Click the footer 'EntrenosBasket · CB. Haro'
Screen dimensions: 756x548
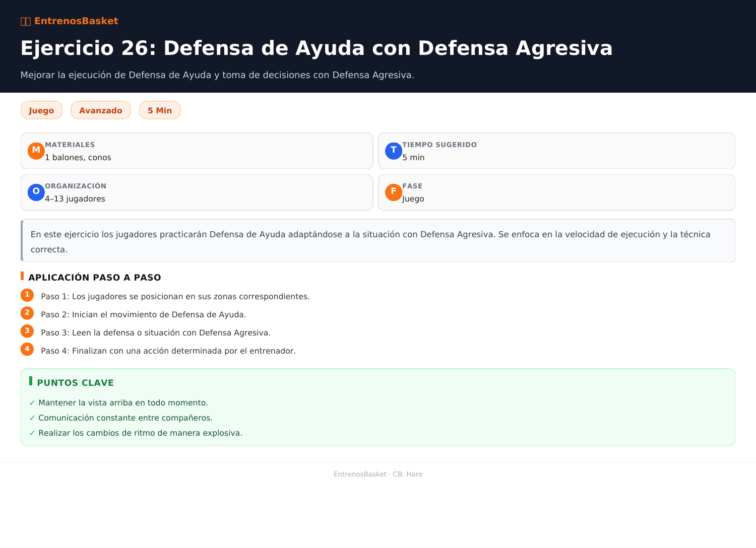378,474
